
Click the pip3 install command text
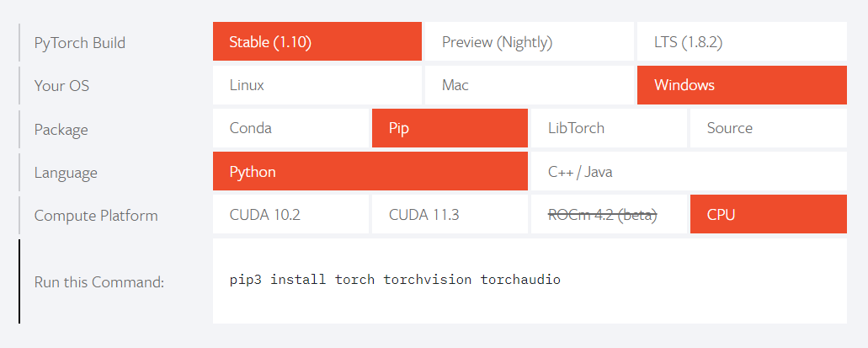tap(395, 279)
